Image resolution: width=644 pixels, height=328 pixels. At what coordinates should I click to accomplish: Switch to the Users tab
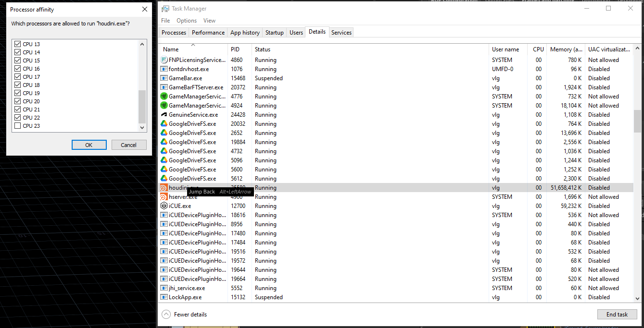point(296,33)
